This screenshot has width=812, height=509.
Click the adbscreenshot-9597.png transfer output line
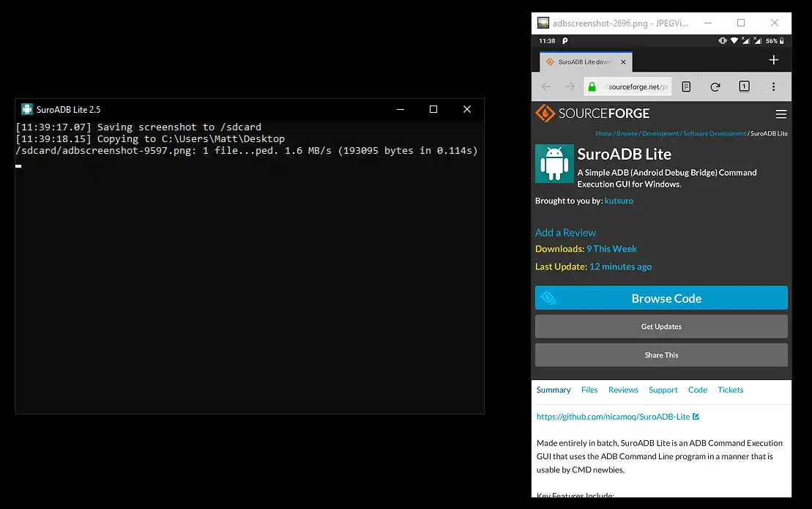pos(247,151)
